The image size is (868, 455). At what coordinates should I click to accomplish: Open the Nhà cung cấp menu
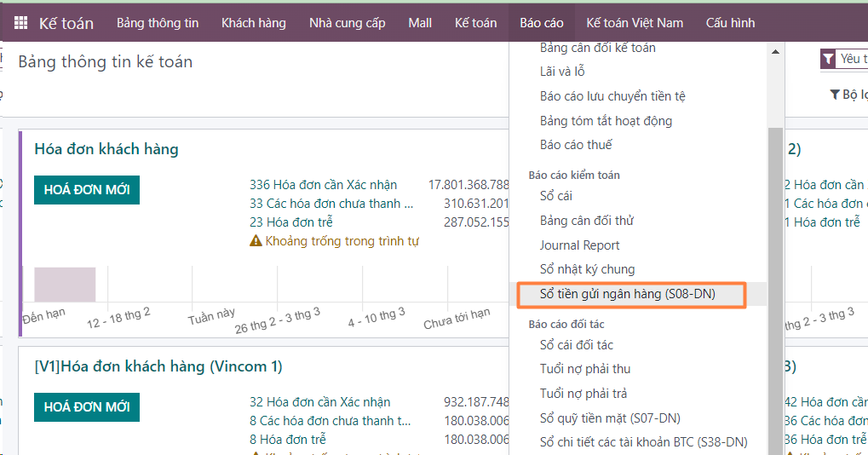coord(347,23)
